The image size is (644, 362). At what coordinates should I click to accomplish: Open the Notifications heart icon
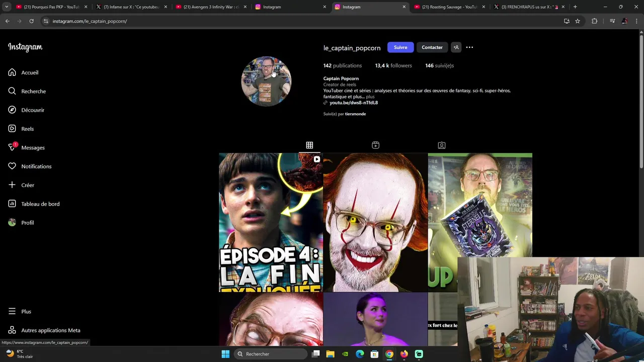(12, 166)
